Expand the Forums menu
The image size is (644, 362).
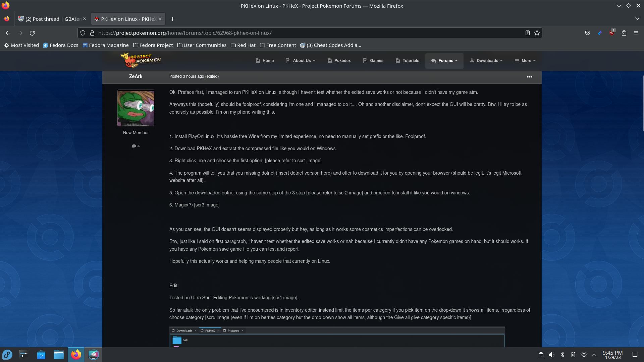(444, 61)
